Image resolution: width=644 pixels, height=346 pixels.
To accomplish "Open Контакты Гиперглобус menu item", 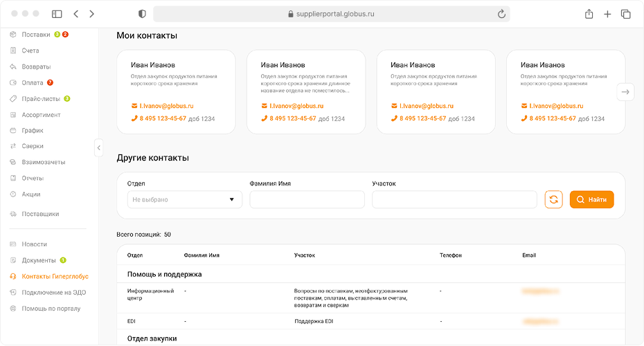I will [55, 276].
